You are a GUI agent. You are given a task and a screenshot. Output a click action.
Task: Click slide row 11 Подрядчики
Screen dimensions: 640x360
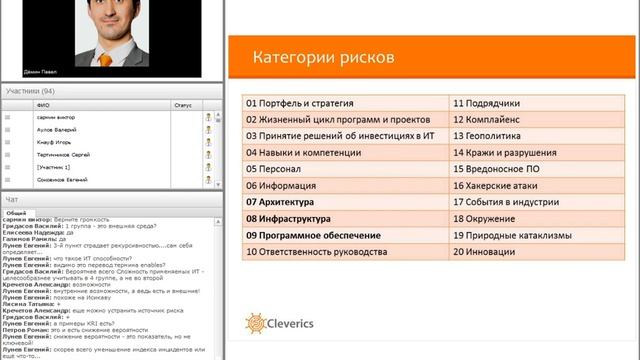point(537,103)
